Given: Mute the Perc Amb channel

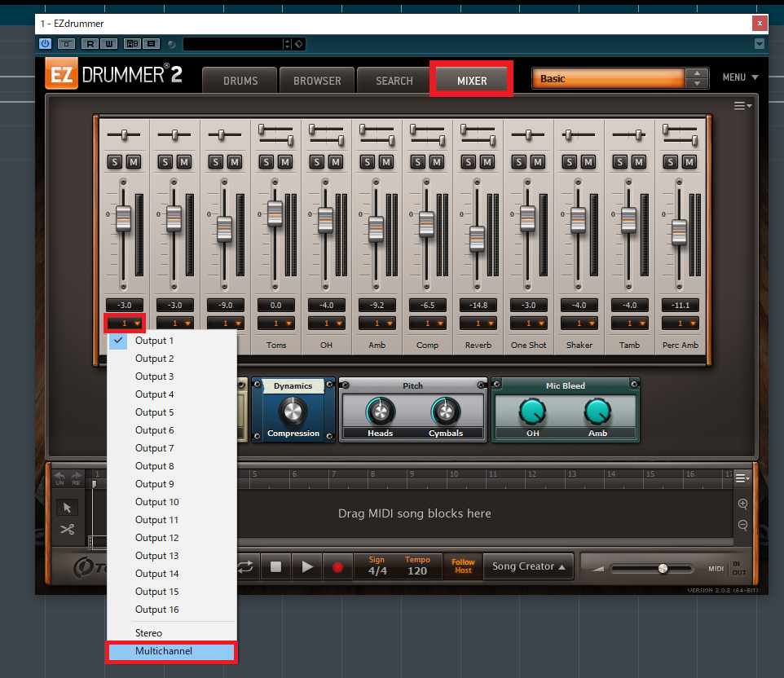Looking at the screenshot, I should 689,162.
